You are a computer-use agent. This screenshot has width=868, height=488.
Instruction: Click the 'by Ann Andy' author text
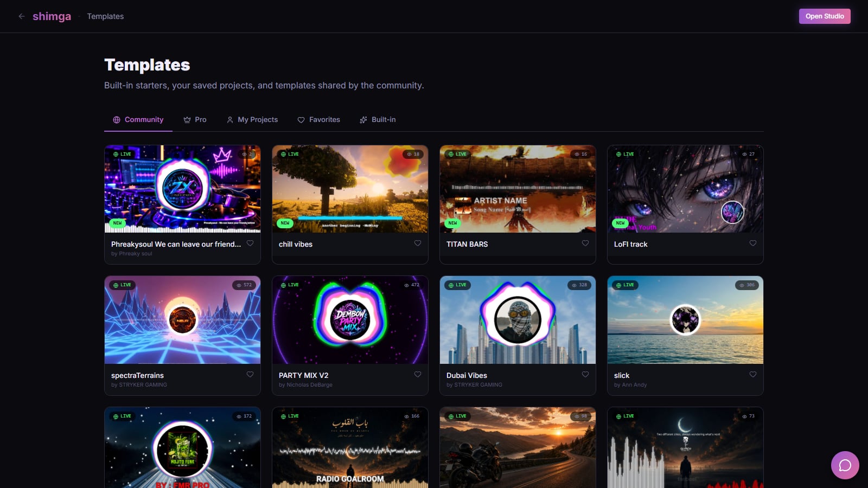click(630, 384)
